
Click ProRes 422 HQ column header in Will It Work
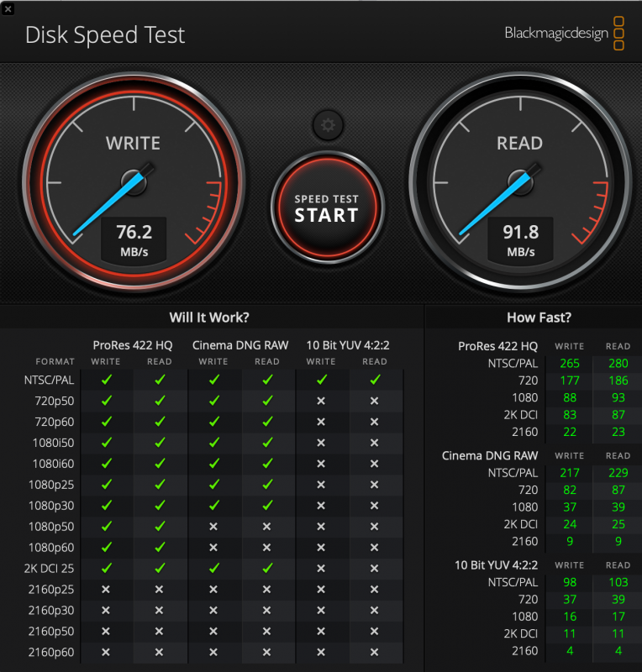click(x=133, y=345)
